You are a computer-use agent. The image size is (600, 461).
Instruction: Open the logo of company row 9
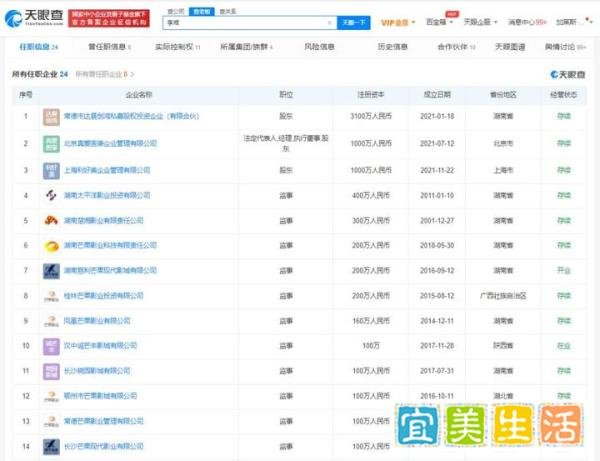click(x=51, y=321)
